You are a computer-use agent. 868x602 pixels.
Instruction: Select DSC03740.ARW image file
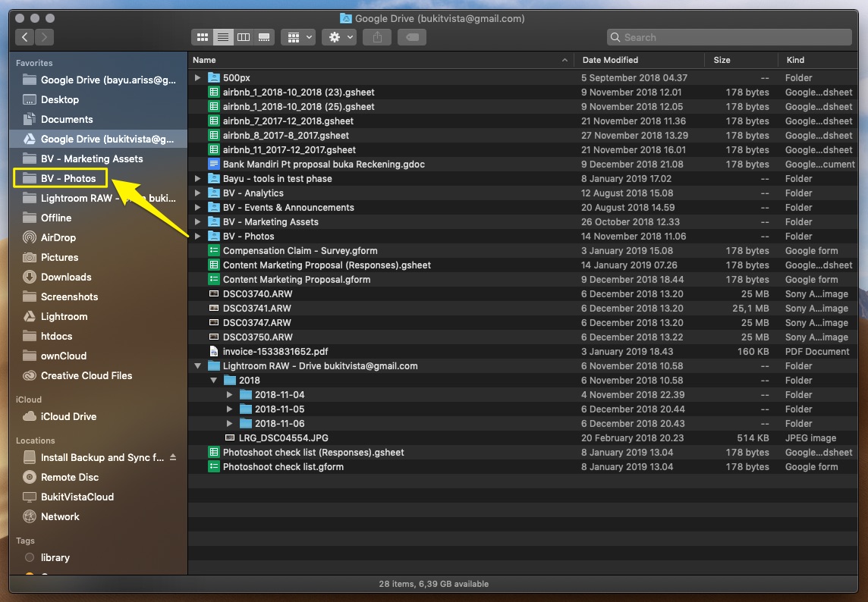(x=523, y=294)
